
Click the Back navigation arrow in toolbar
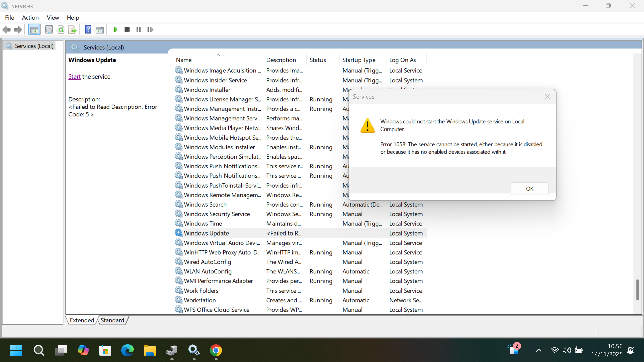pos(6,30)
